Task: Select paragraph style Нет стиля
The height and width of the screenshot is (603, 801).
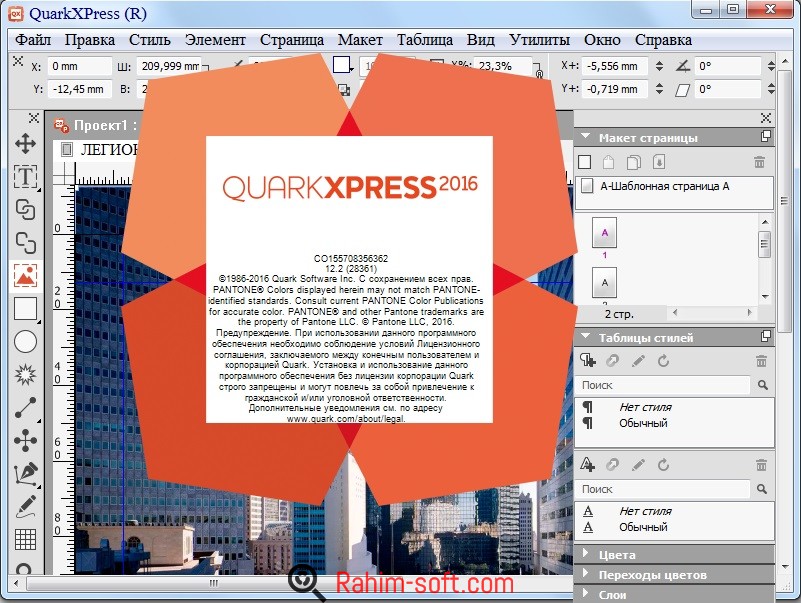Action: (x=645, y=407)
